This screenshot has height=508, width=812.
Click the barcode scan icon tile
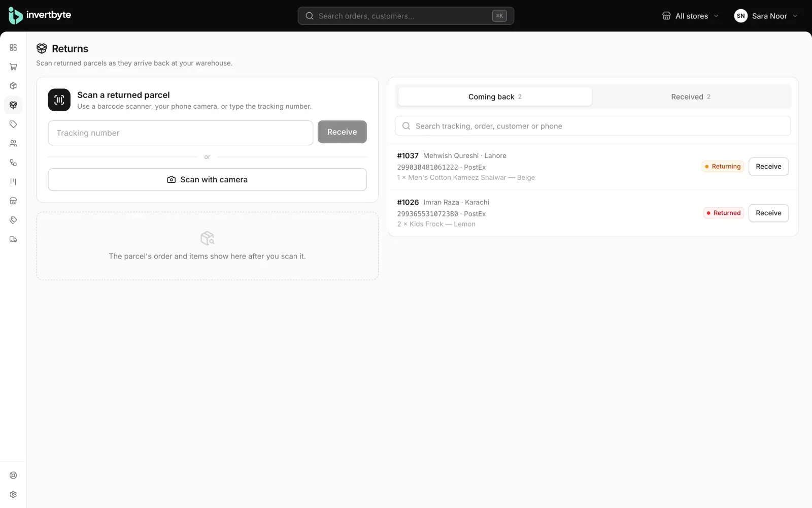(59, 100)
